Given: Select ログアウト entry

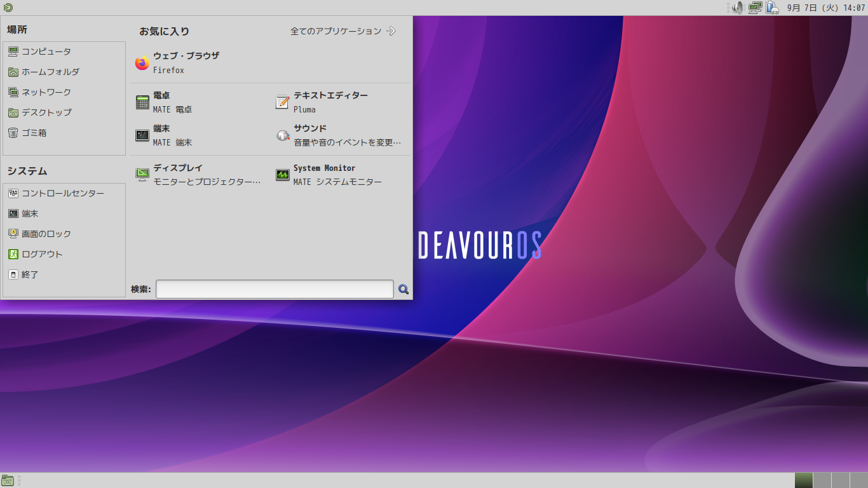Looking at the screenshot, I should point(64,254).
